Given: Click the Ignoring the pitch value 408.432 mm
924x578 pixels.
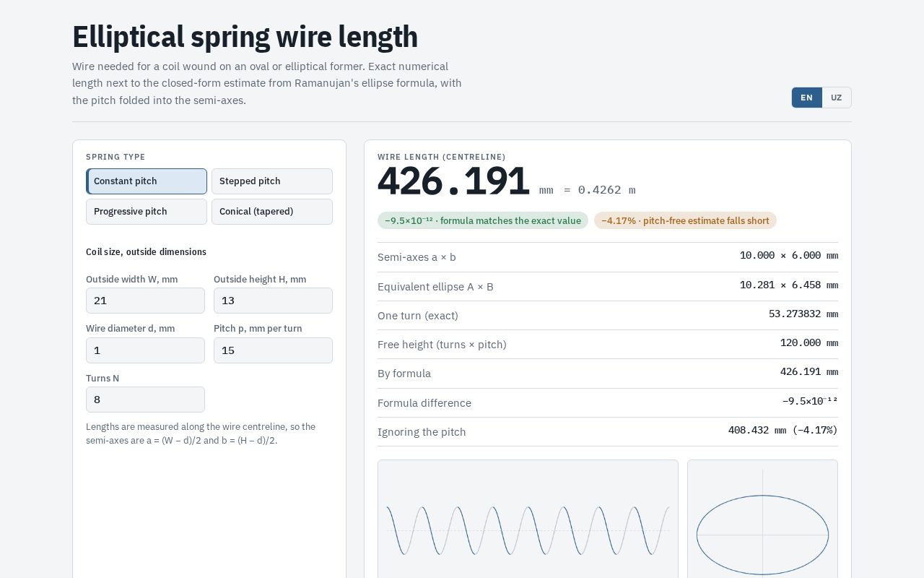Looking at the screenshot, I should [x=783, y=430].
